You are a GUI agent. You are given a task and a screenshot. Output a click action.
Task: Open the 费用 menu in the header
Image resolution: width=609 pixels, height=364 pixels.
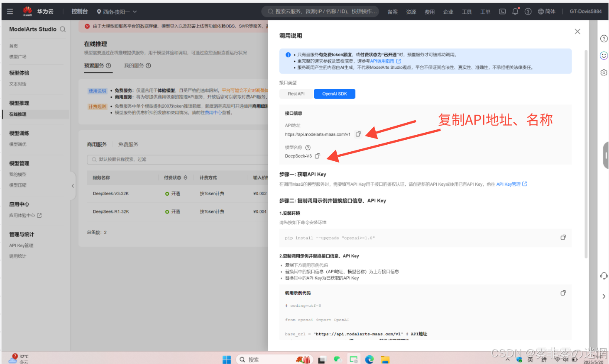[430, 12]
